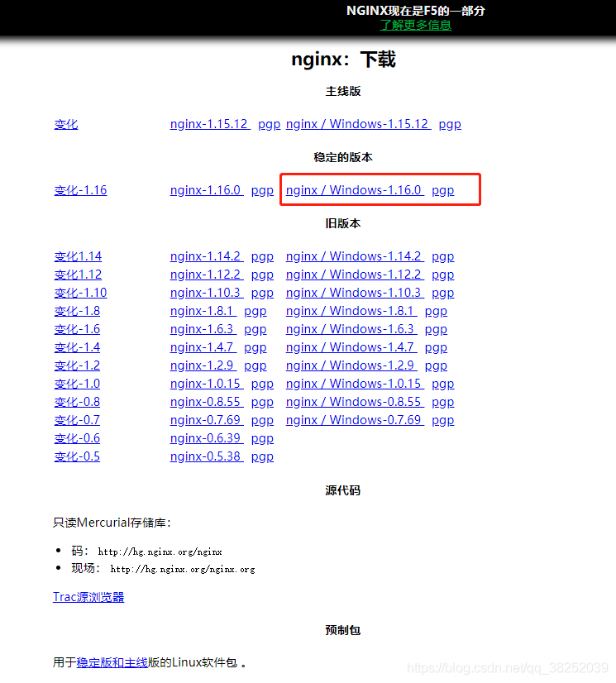Open pgp signature for nginx-1.12.2
Screen dimensions: 616x683
[262, 275]
